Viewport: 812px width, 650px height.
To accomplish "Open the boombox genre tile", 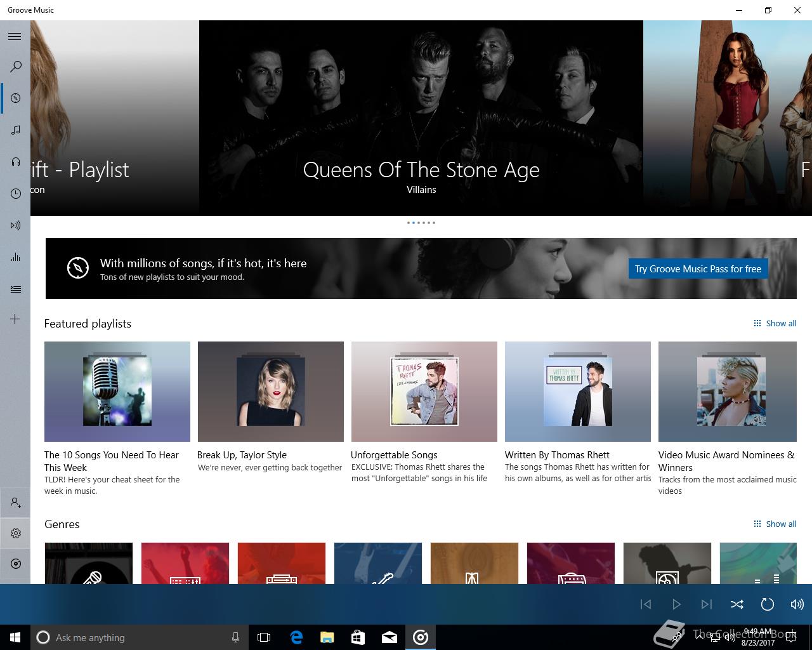I will tap(282, 563).
